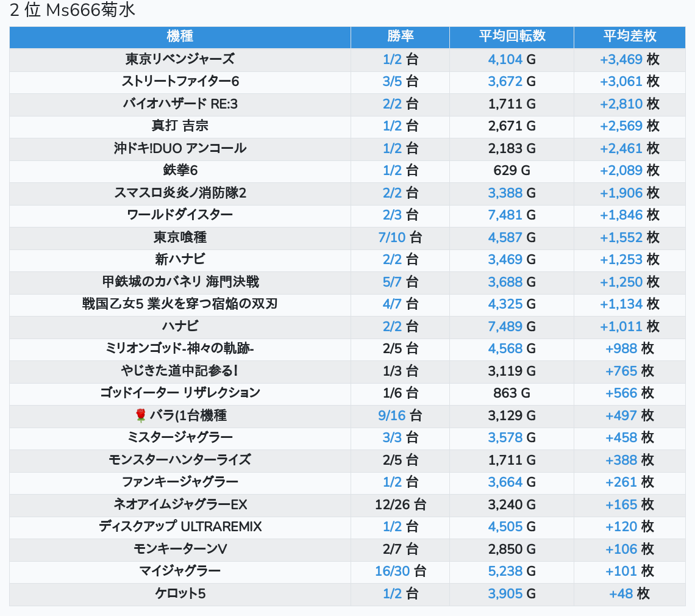Select the machine name ミリオンゴッド-神々の軌跡-
The image size is (695, 616).
(180, 349)
